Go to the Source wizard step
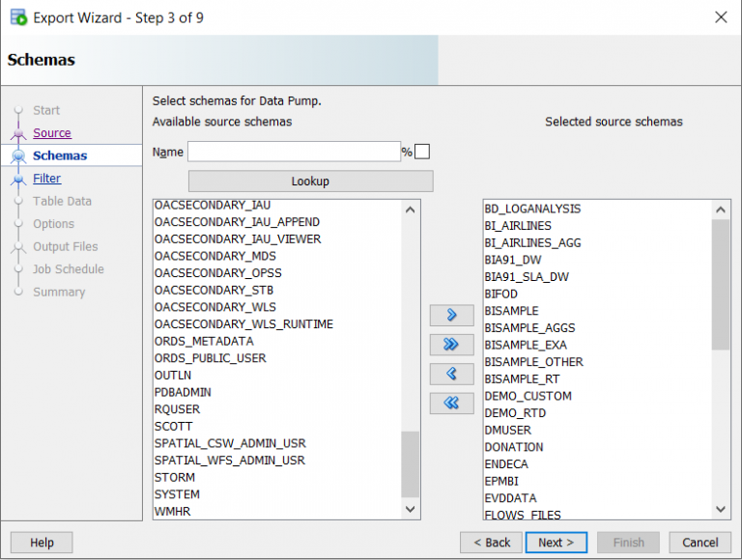The height and width of the screenshot is (560, 742). tap(52, 133)
